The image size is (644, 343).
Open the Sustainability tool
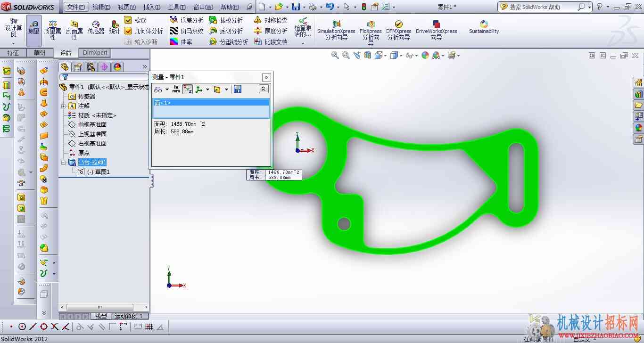484,27
